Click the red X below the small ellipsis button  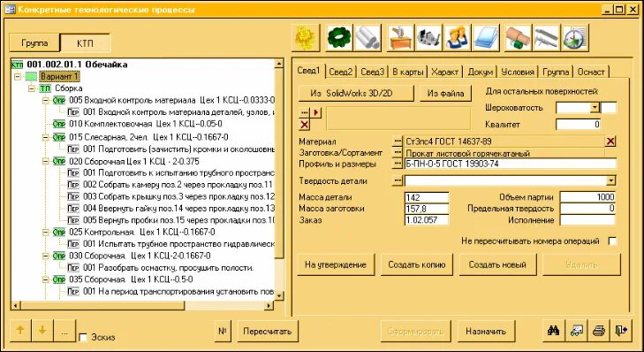tap(305, 124)
